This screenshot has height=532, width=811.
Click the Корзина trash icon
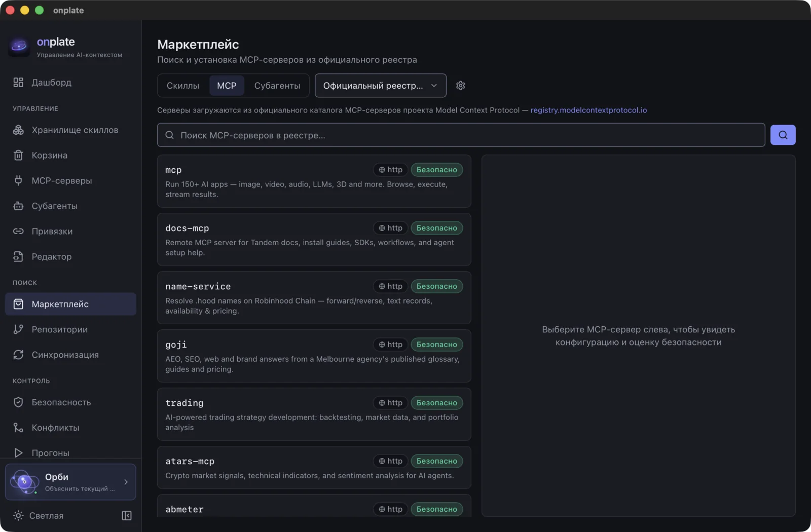click(18, 156)
